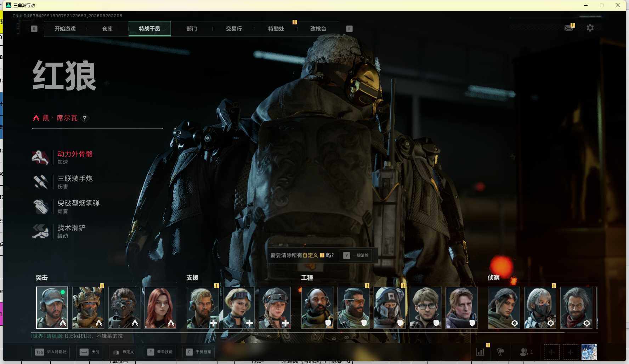Screen dimensions: 629x364
Task: Click the 进入特勤处 button
Action: pyautogui.click(x=51, y=352)
